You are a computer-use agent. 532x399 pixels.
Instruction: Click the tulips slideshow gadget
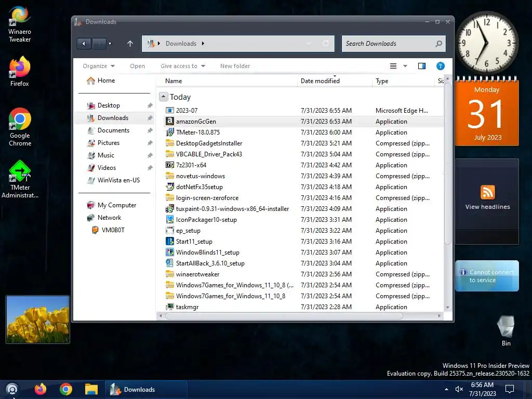click(x=37, y=320)
